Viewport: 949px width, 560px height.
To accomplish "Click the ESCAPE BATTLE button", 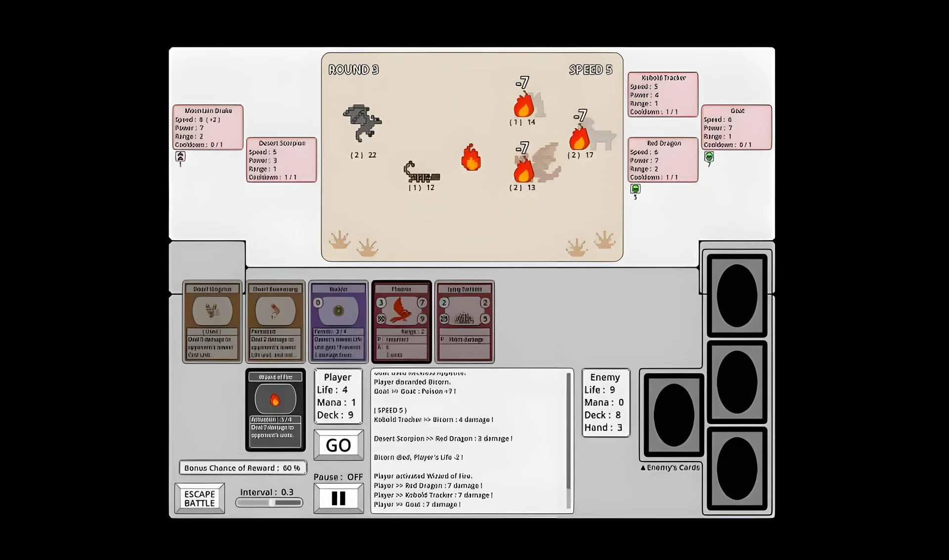I will 200,498.
